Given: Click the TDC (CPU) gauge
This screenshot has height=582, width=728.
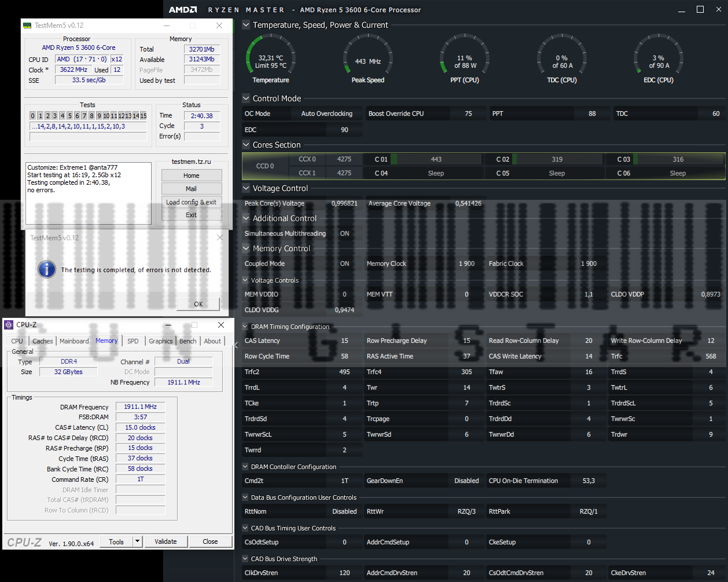Looking at the screenshot, I should coord(562,59).
